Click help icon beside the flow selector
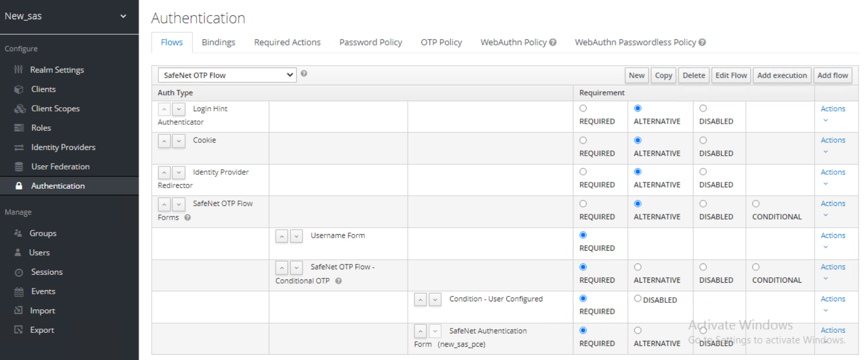 tap(304, 74)
